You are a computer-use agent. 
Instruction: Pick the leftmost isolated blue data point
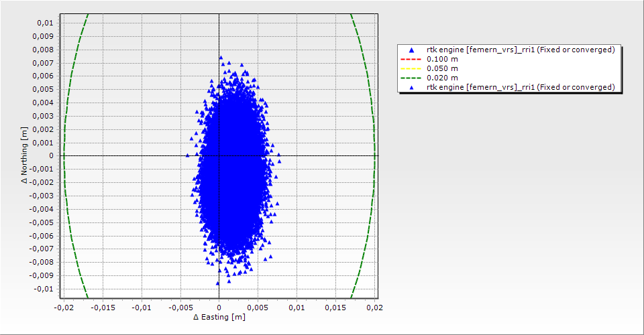coord(188,155)
